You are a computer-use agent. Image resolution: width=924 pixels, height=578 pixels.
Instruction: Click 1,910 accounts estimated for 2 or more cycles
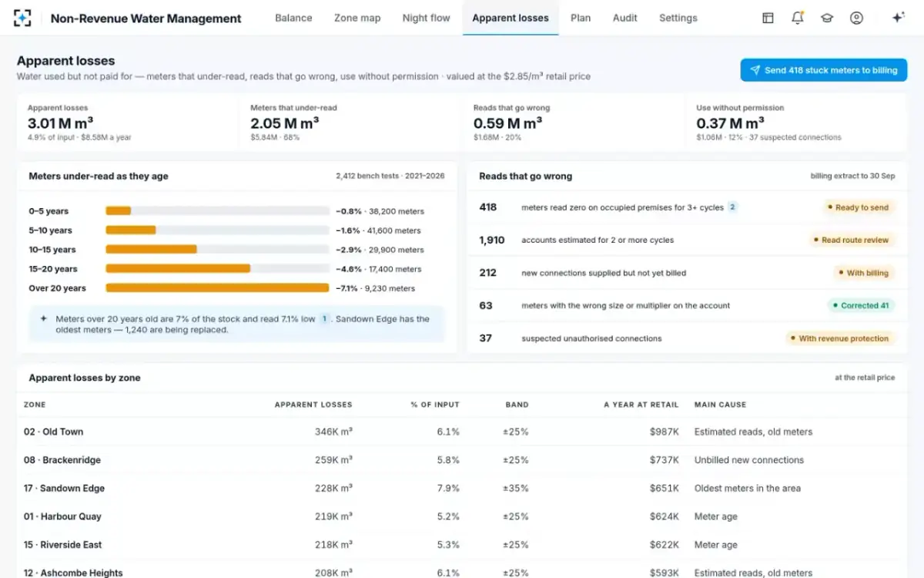[x=687, y=240]
